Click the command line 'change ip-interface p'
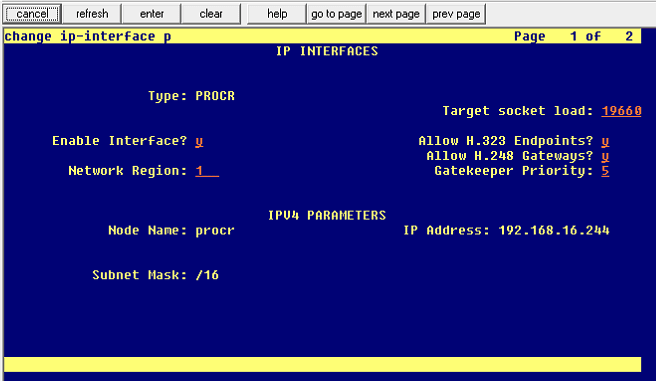656x381 pixels. (88, 36)
